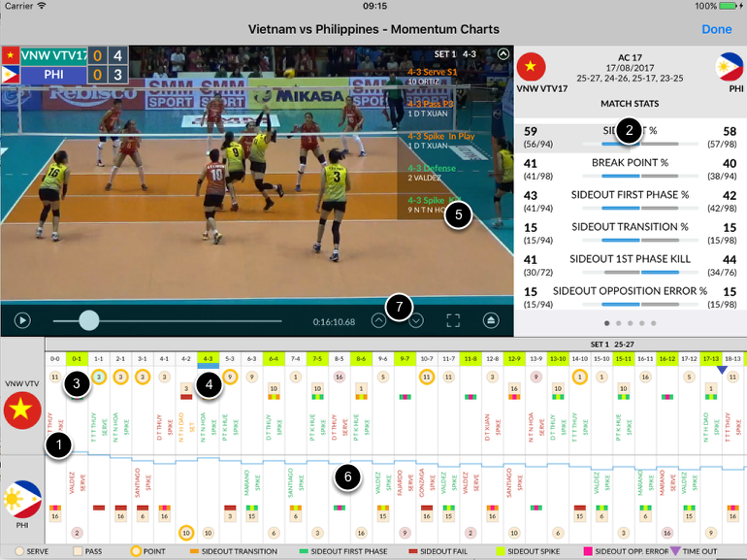Select the 8-6 score column header

(x=361, y=359)
